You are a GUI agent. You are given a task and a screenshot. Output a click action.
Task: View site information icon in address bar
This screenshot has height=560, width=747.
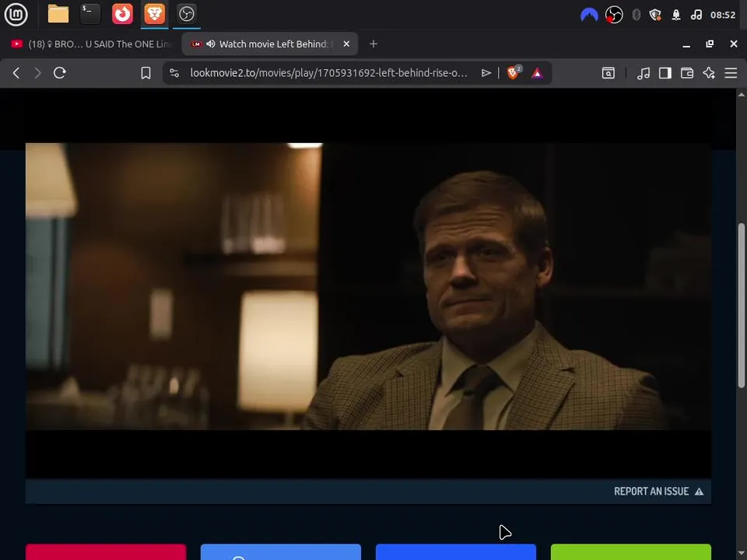point(174,73)
